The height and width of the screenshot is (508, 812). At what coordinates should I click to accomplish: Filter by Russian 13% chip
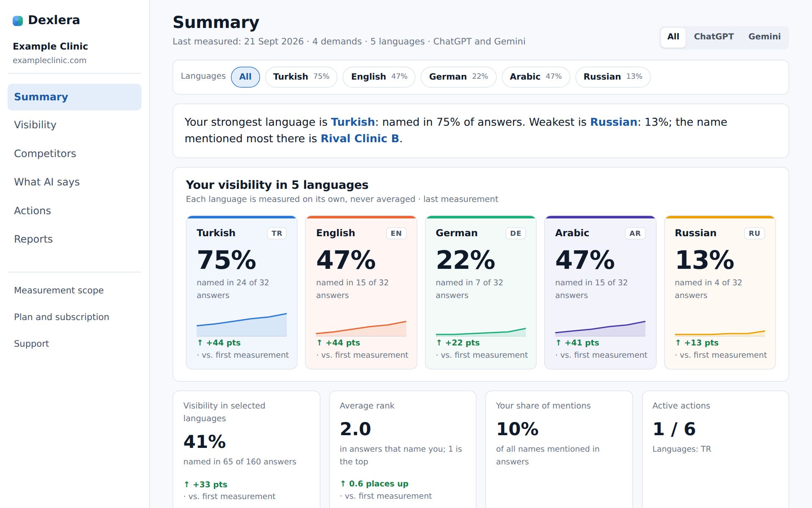tap(613, 77)
